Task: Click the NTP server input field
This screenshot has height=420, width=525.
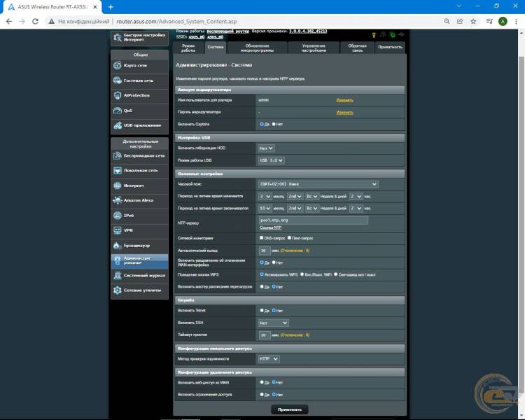Action: coord(314,220)
